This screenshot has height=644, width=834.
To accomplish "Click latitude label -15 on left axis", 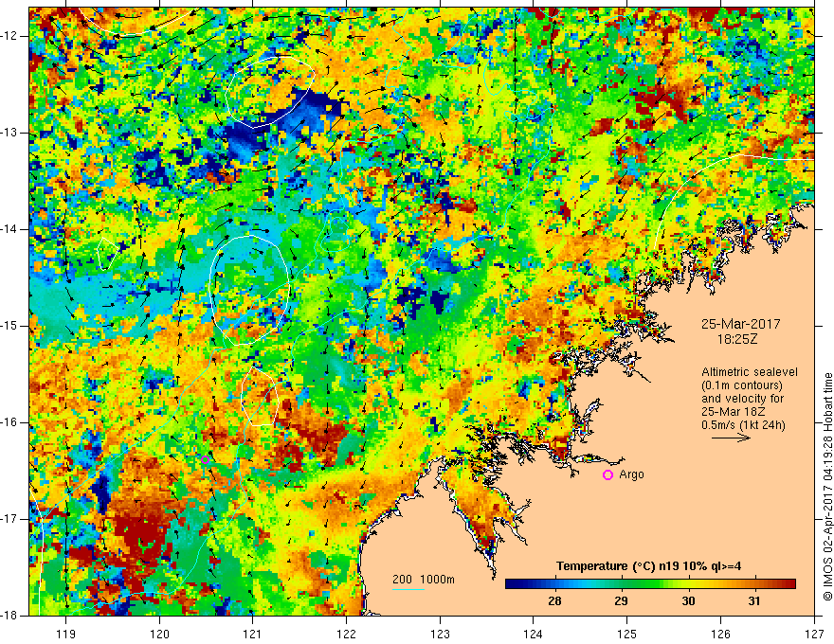I will point(9,326).
